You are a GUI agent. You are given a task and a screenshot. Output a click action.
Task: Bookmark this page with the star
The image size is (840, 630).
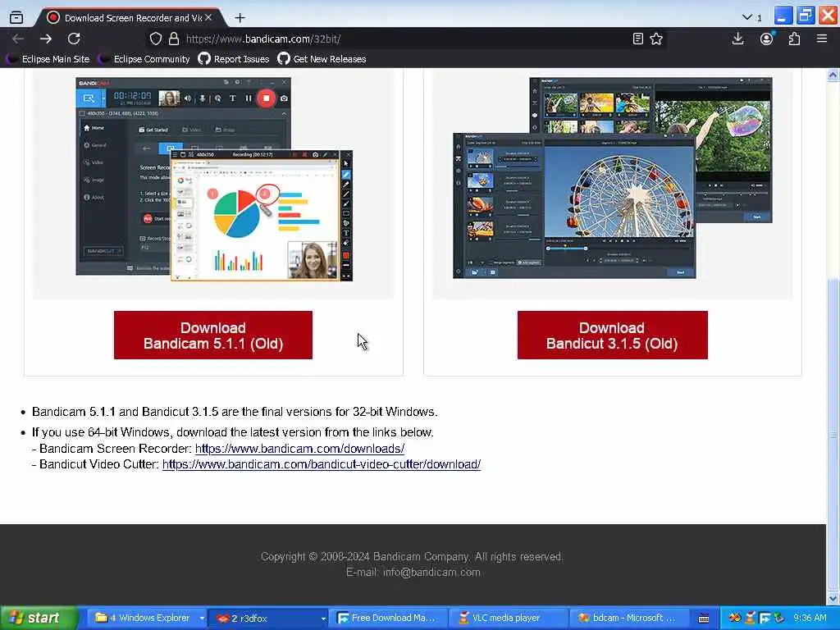tap(656, 39)
